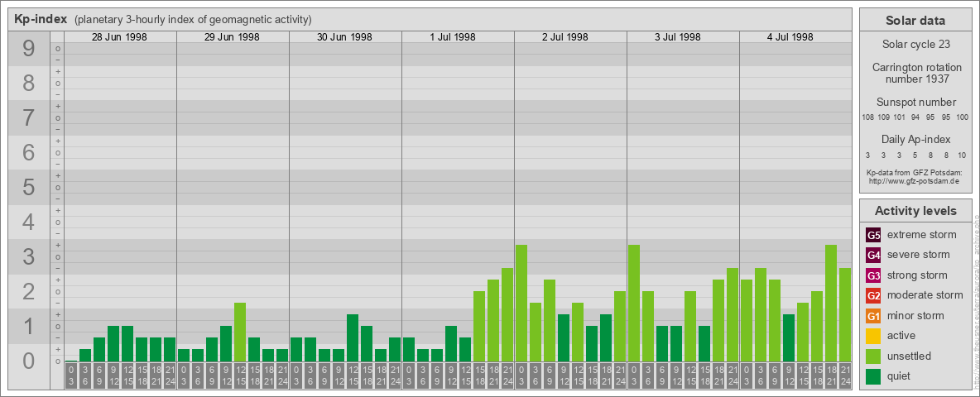Click the Kp axis number 4
The height and width of the screenshot is (397, 980).
pos(29,222)
